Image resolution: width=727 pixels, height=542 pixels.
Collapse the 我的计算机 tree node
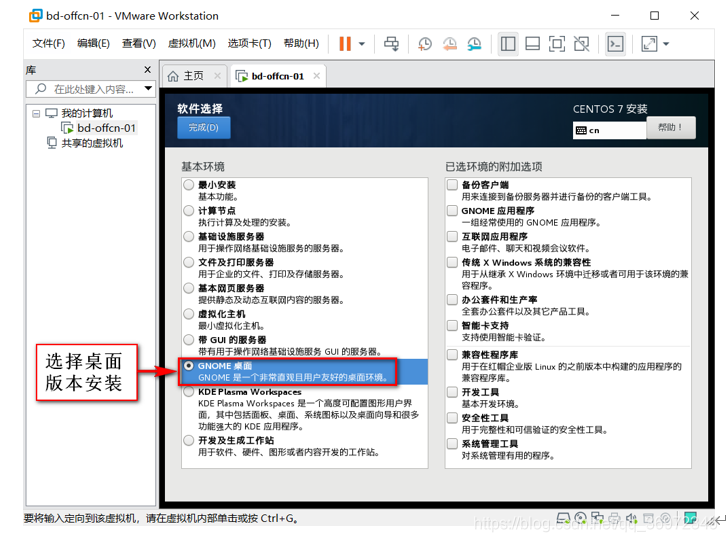(36, 114)
